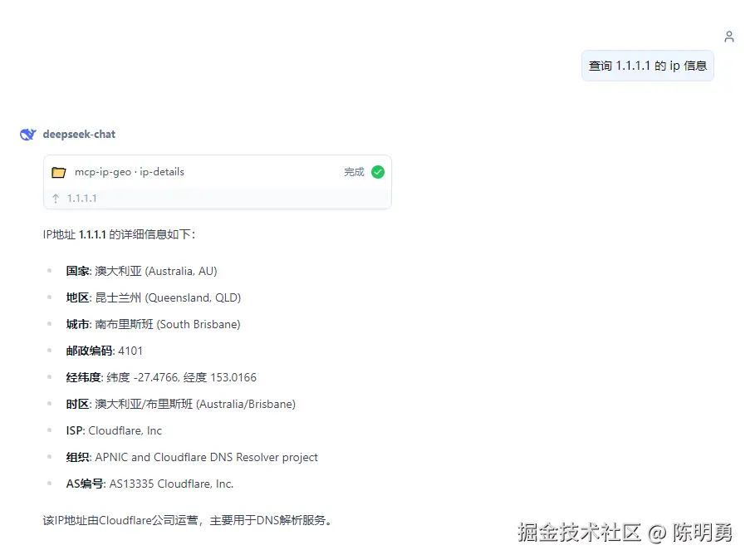Click the deepseek whale logo icon
The image size is (750, 560).
[27, 135]
